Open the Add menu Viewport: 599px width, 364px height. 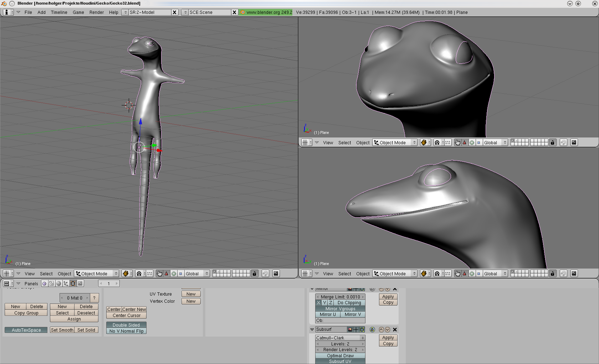tap(41, 12)
